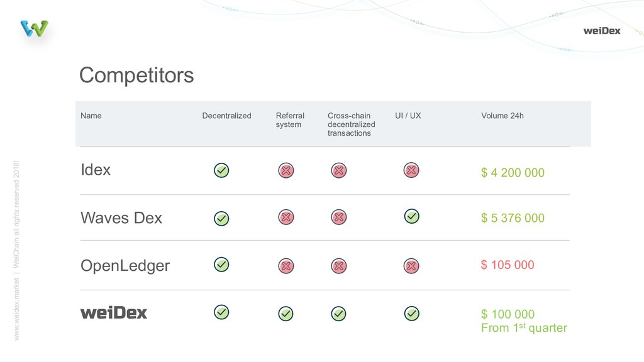
Task: Click the Idex $ 4 200 000 volume
Action: pos(513,173)
